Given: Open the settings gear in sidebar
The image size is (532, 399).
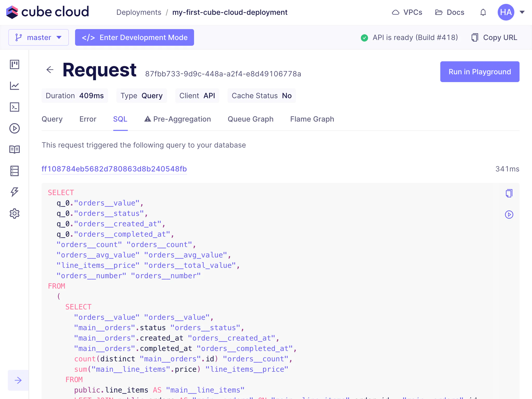Looking at the screenshot, I should 15,214.
